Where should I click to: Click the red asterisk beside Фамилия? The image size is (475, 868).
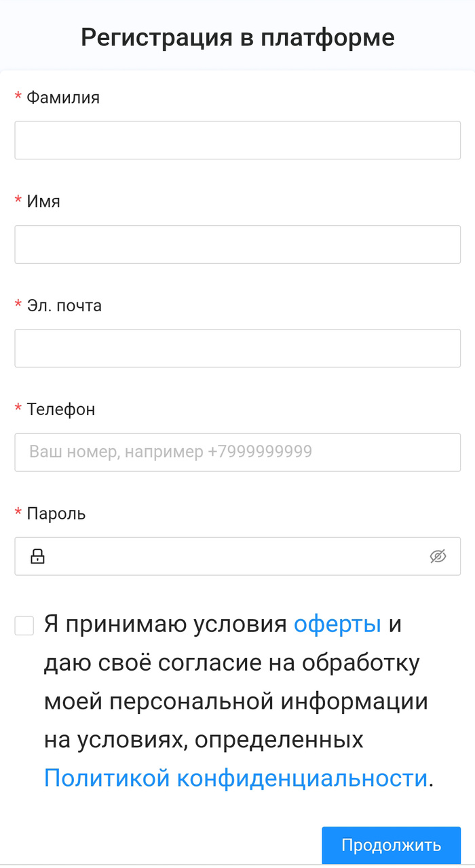[x=18, y=98]
